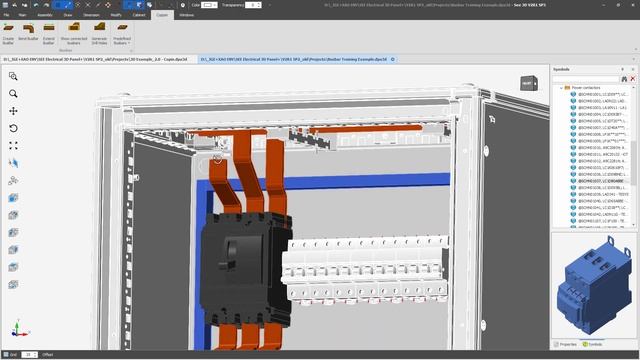This screenshot has width=640, height=360.
Task: Adjust the Transparency stepper value
Action: 259,5
